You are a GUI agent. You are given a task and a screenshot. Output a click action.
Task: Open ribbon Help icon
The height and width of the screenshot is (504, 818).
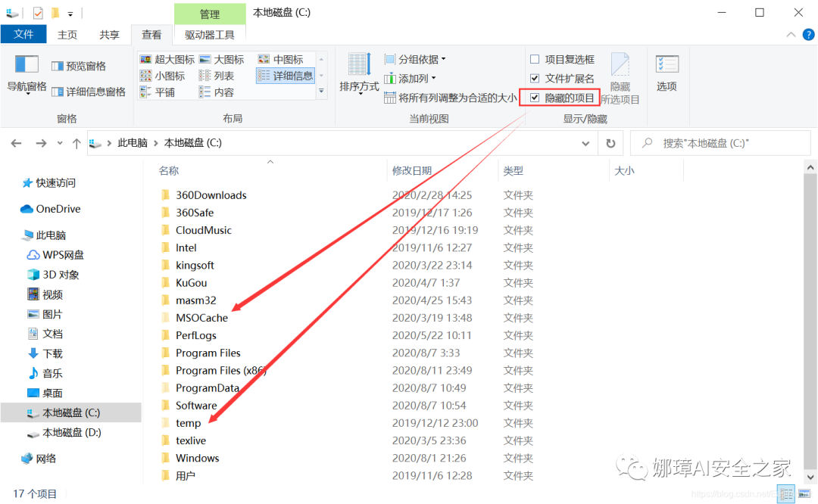tap(809, 35)
